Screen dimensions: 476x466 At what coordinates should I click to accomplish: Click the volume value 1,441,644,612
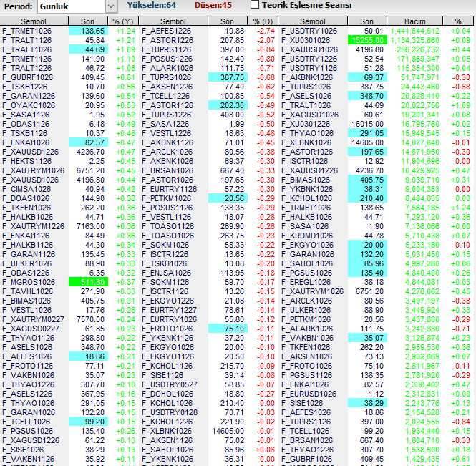point(414,31)
